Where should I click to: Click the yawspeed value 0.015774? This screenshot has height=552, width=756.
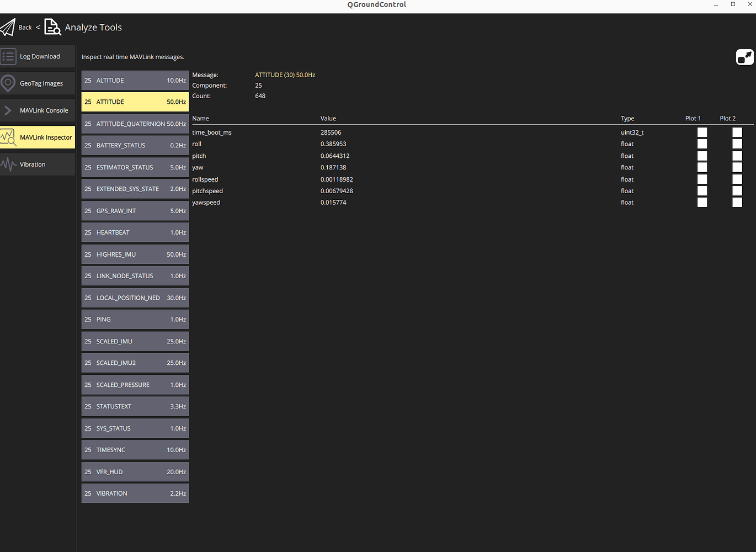tap(333, 203)
